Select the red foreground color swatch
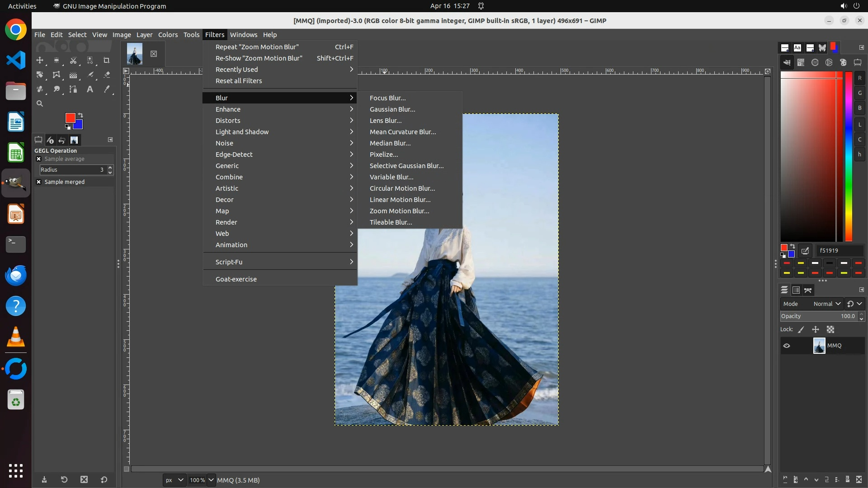 pyautogui.click(x=70, y=117)
